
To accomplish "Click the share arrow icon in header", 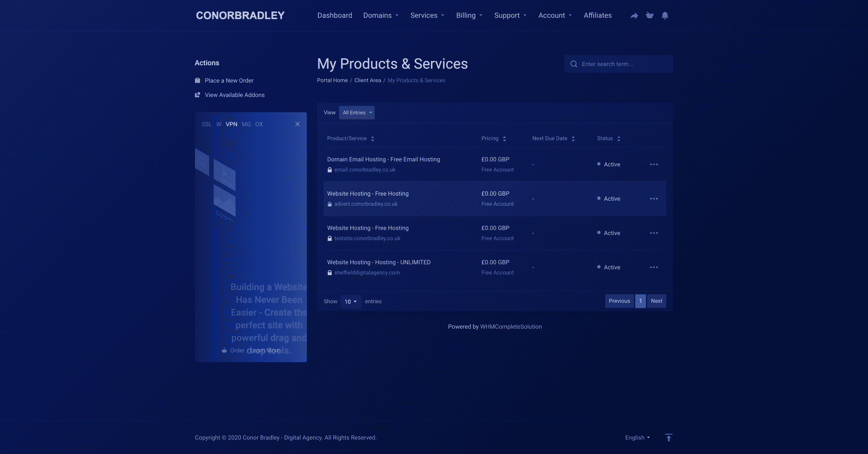I will [x=634, y=16].
